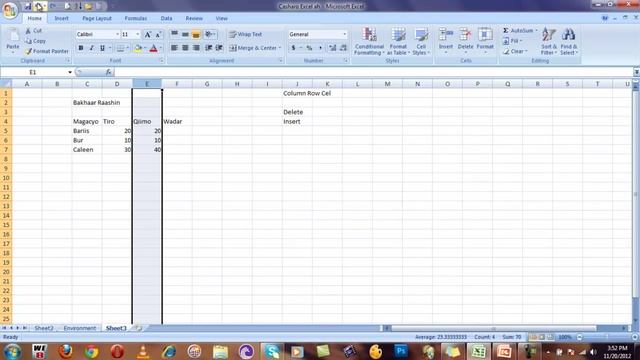Click Increase Indent icon
640x360 pixels.
(219, 48)
